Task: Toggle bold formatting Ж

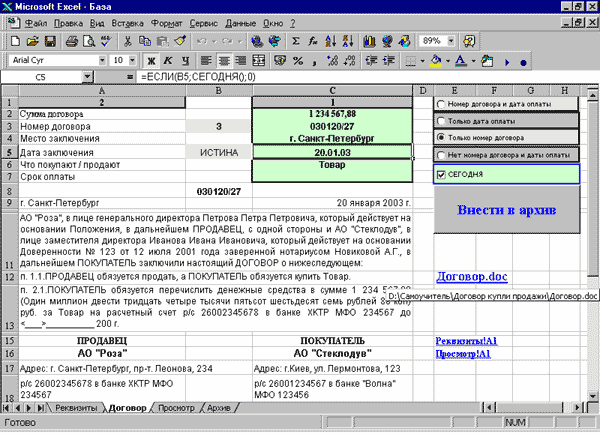Action: click(151, 60)
